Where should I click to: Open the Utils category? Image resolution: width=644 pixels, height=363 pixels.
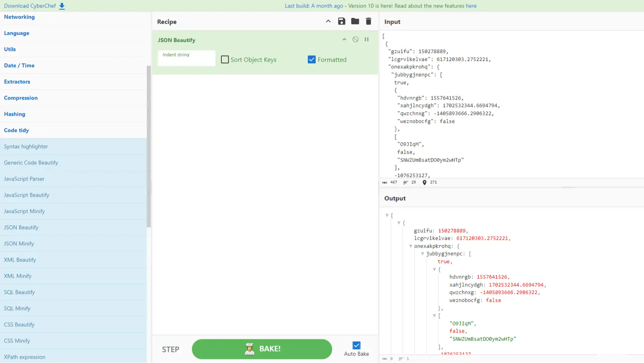point(73,49)
